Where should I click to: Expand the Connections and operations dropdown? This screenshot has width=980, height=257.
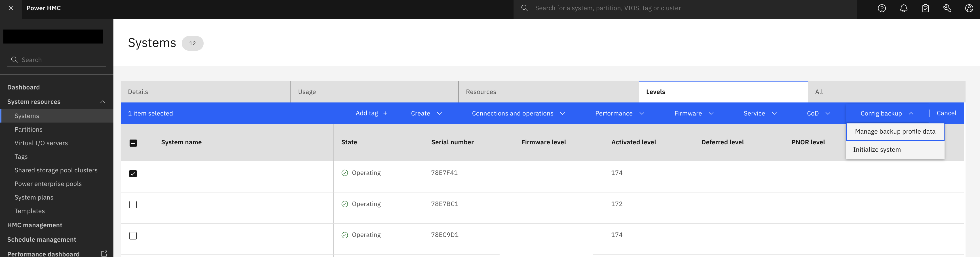pyautogui.click(x=519, y=113)
